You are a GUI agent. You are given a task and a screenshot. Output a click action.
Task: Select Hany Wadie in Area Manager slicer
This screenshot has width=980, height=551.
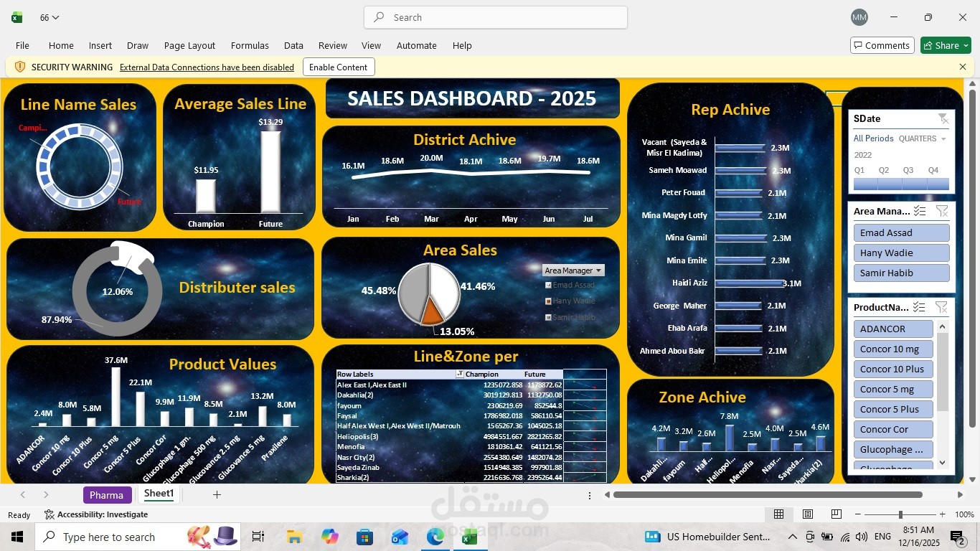click(x=901, y=253)
